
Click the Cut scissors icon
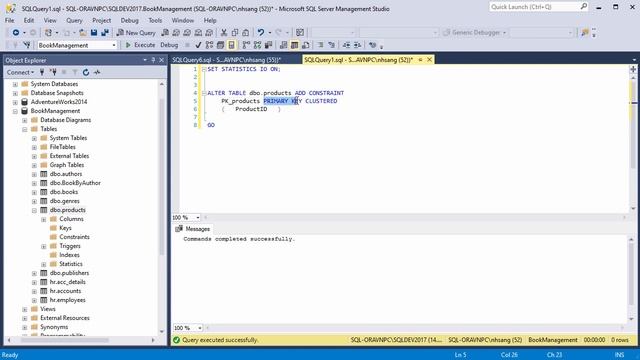tap(224, 33)
